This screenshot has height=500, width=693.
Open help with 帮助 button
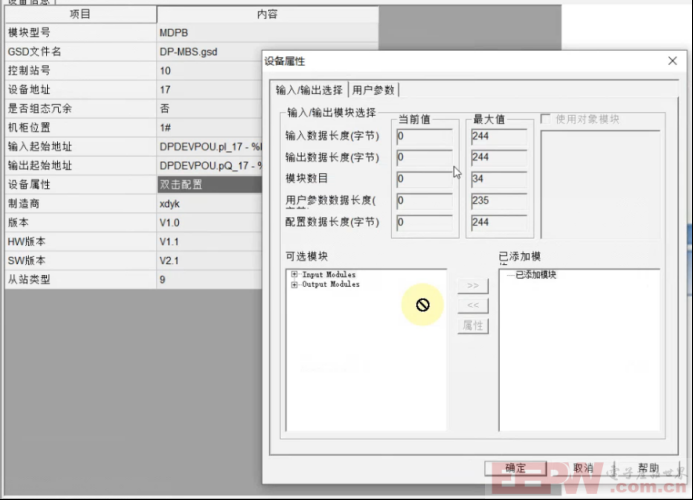coord(648,468)
